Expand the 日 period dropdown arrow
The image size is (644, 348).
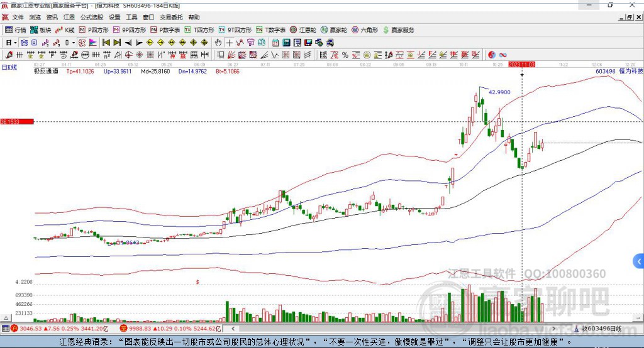pyautogui.click(x=15, y=43)
